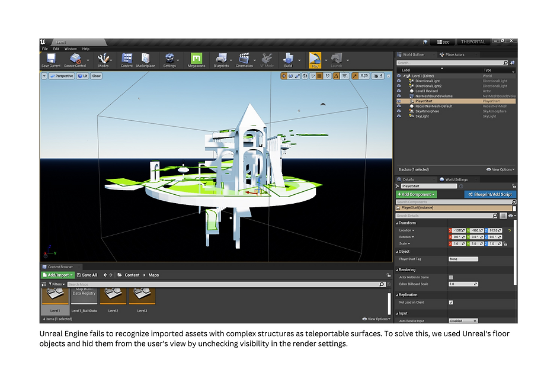Select the rotate gizmo tool in viewport
557x392 pixels.
(290, 76)
